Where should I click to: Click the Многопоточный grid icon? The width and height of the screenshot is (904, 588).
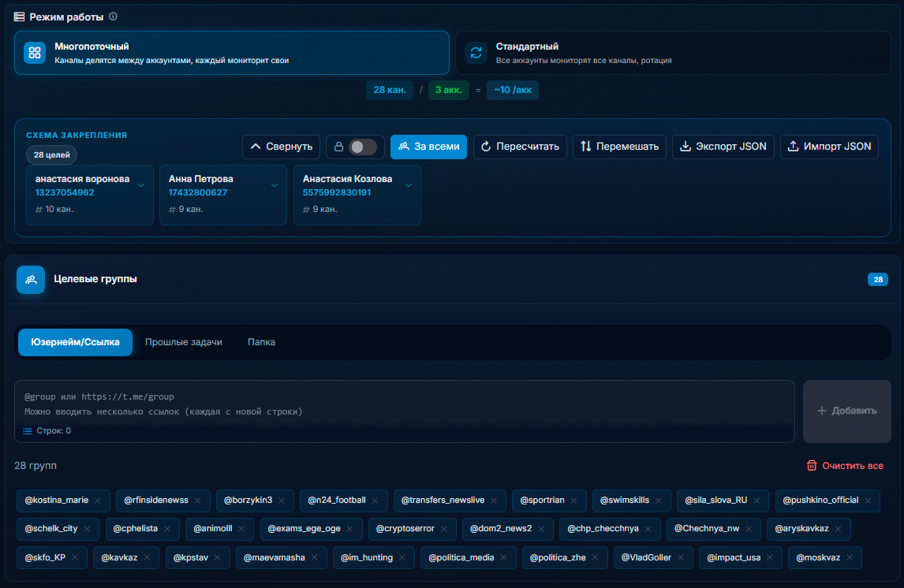pos(35,53)
